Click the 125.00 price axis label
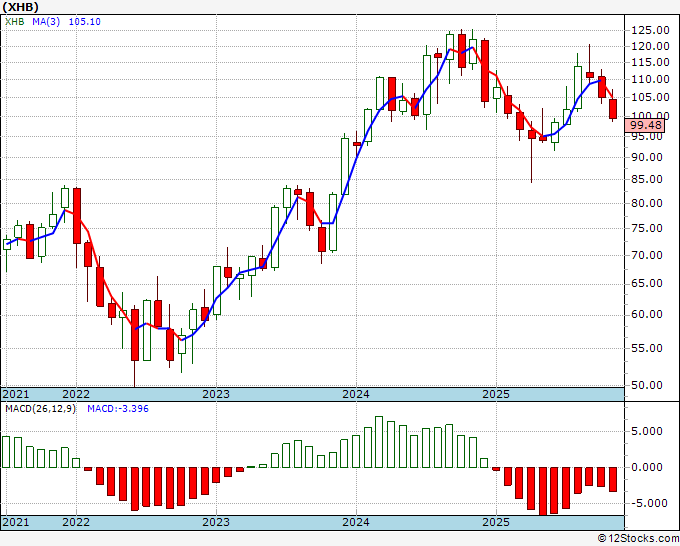 click(650, 30)
